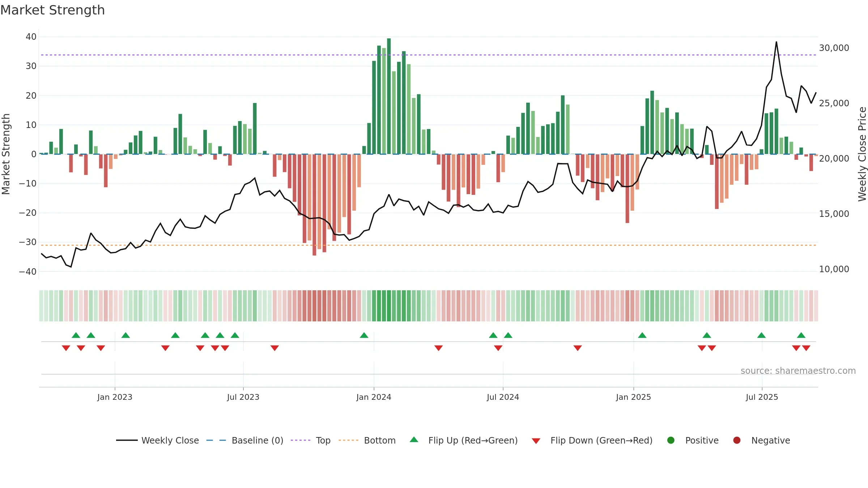Toggle the Positive legend entry
868x488 pixels.
tap(693, 440)
